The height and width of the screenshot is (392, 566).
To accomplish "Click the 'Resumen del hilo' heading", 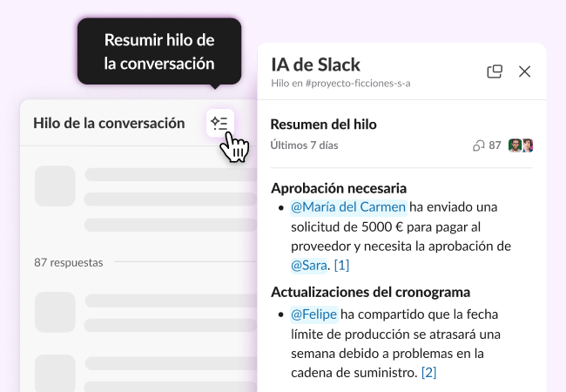I will click(323, 125).
